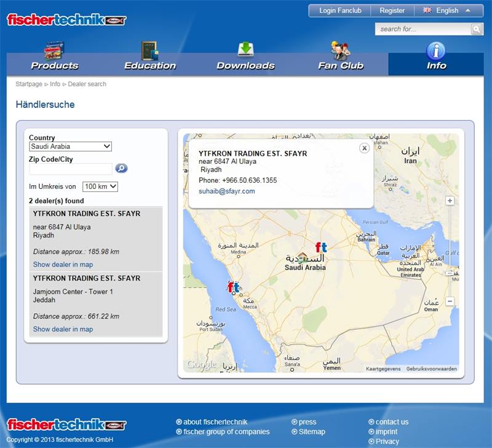
Task: Open the Info circle icon
Action: pyautogui.click(x=436, y=51)
